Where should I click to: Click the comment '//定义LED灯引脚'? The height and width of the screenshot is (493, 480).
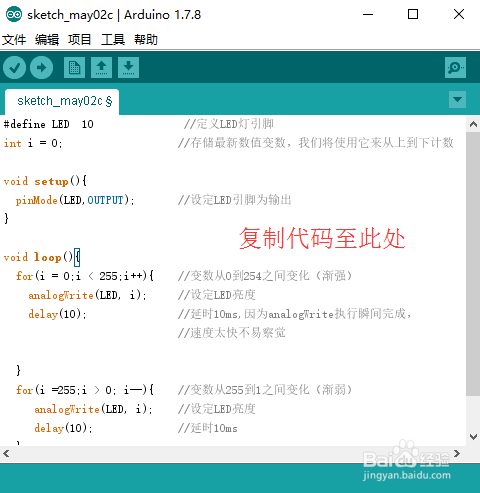(x=229, y=124)
